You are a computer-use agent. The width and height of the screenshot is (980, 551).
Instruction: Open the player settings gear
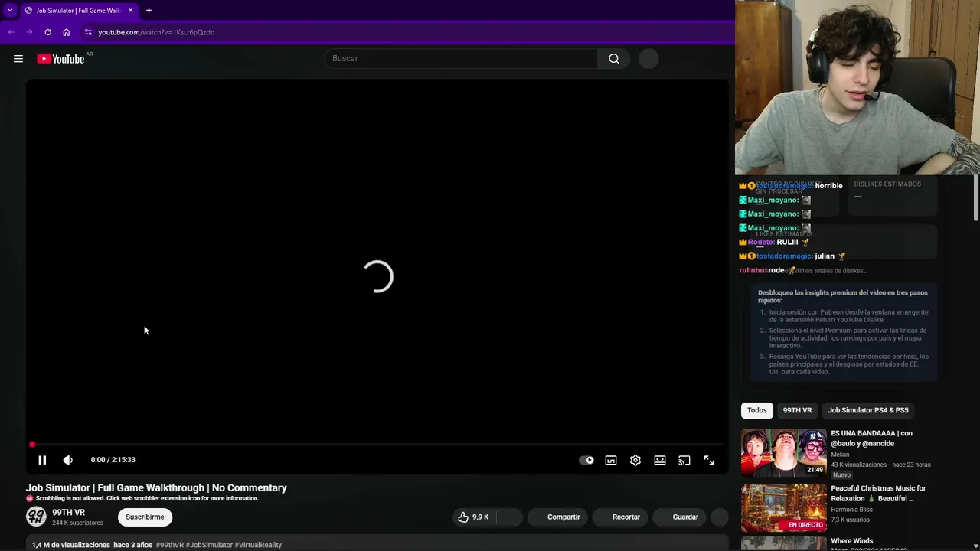635,460
